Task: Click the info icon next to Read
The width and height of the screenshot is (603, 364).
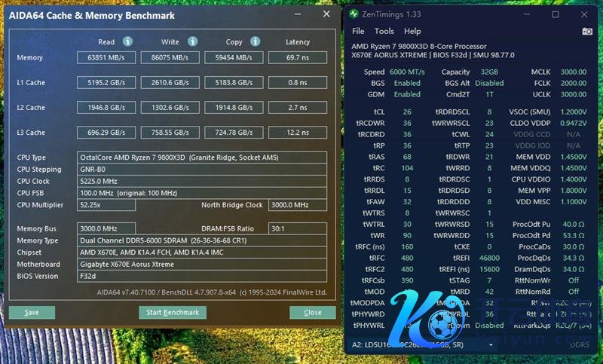Action: pos(127,41)
